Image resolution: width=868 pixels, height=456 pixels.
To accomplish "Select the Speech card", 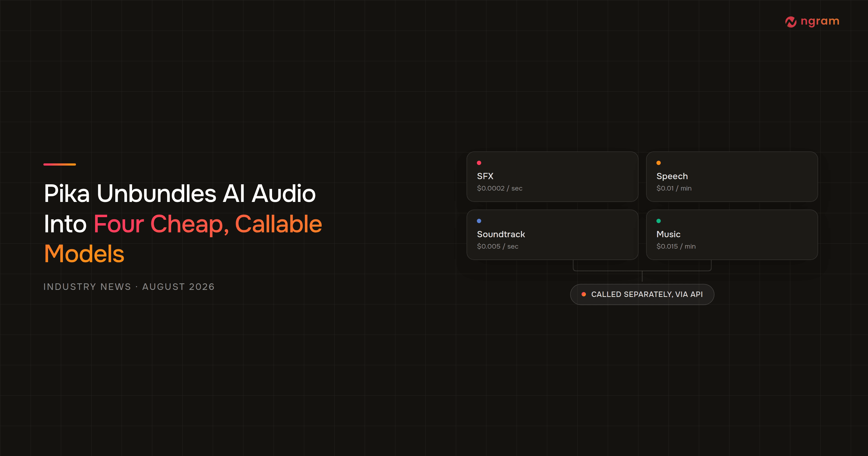I will click(x=732, y=177).
